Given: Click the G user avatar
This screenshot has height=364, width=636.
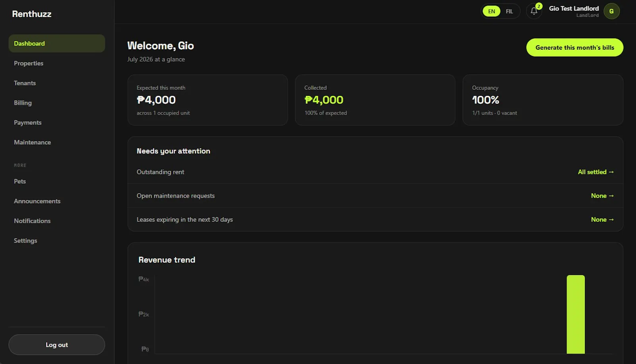Looking at the screenshot, I should [611, 11].
